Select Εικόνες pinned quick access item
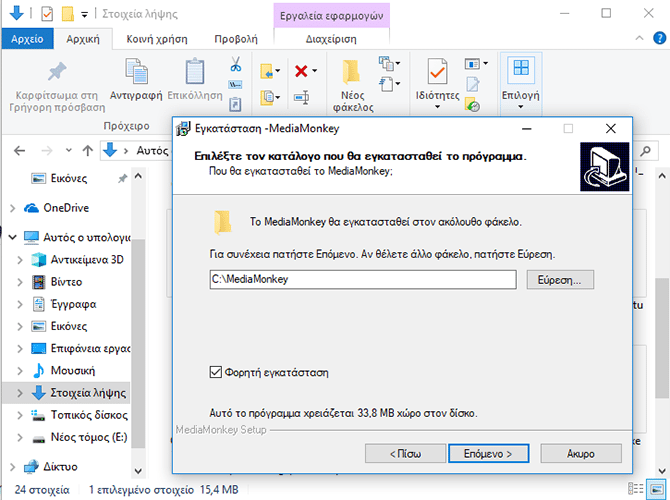Screen dimensions: 670x500 (x=68, y=178)
